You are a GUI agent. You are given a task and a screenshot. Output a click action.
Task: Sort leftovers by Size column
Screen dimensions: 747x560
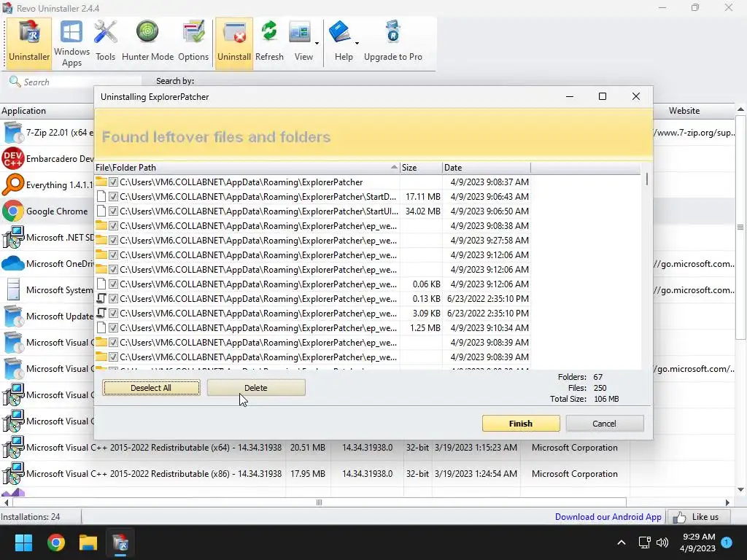(x=421, y=168)
